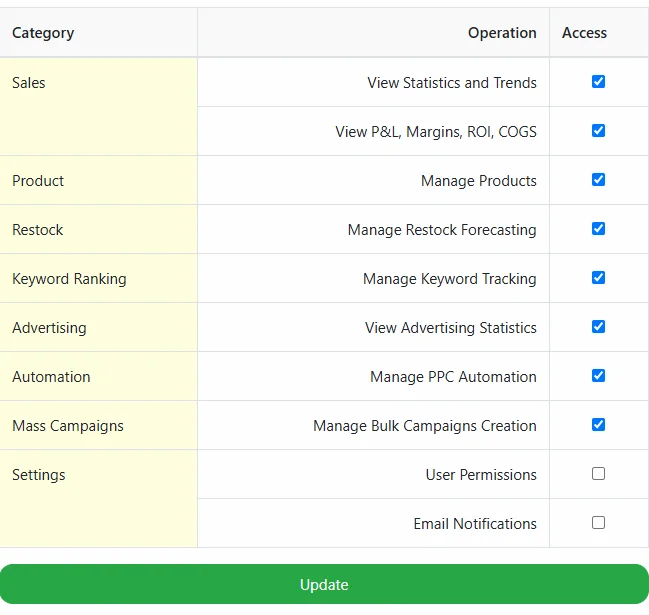The height and width of the screenshot is (615, 649).
Task: Click the Category column header
Action: coord(43,33)
